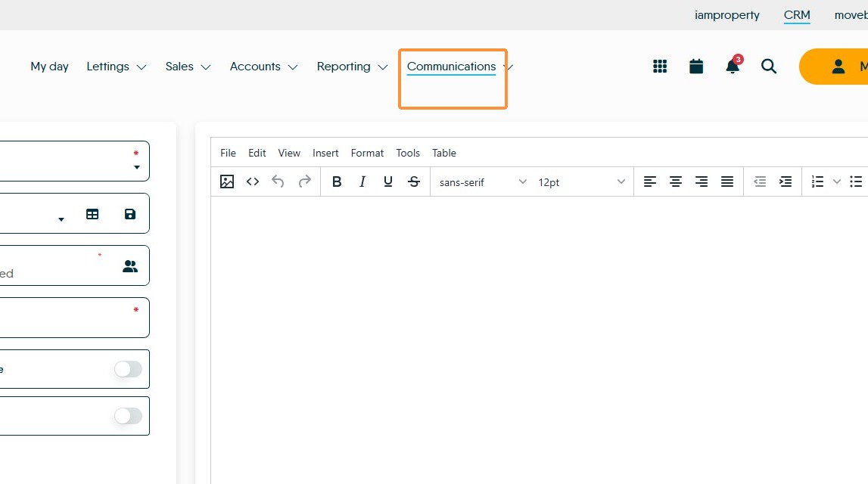Open the source code view
Viewport: 868px width, 484px height.
(253, 181)
